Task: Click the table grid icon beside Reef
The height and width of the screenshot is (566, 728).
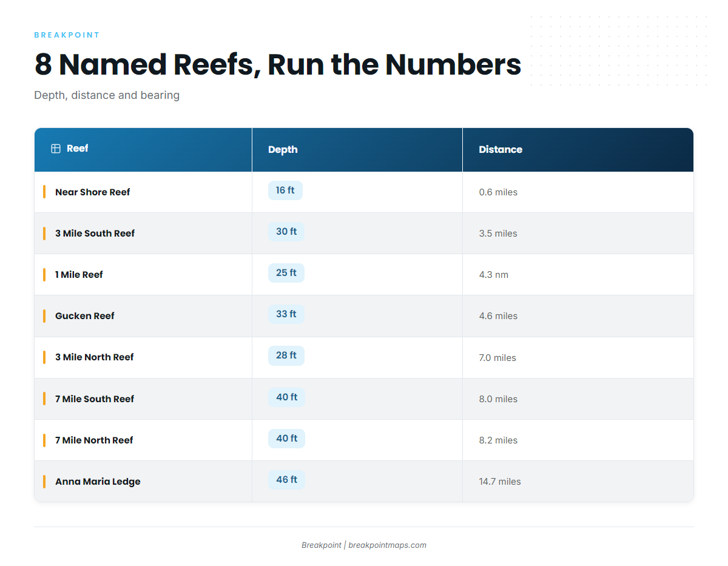Action: point(56,149)
